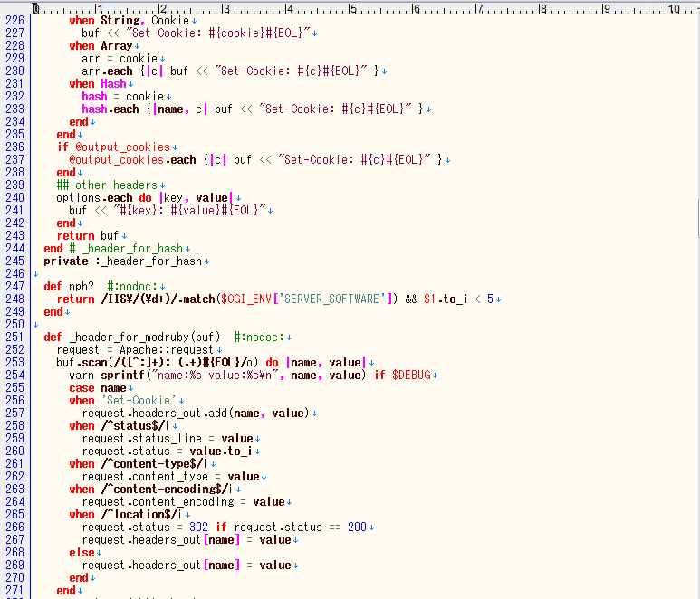The width and height of the screenshot is (700, 599).
Task: Click 'if @output_cookies' condition line
Action: (x=114, y=147)
